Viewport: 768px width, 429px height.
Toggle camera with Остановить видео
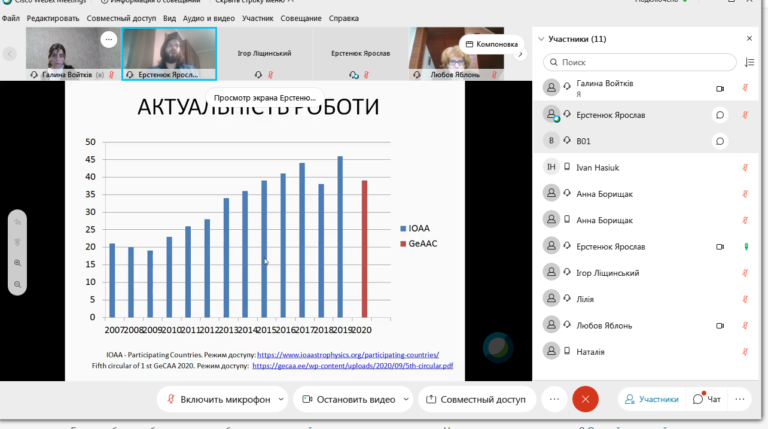349,399
